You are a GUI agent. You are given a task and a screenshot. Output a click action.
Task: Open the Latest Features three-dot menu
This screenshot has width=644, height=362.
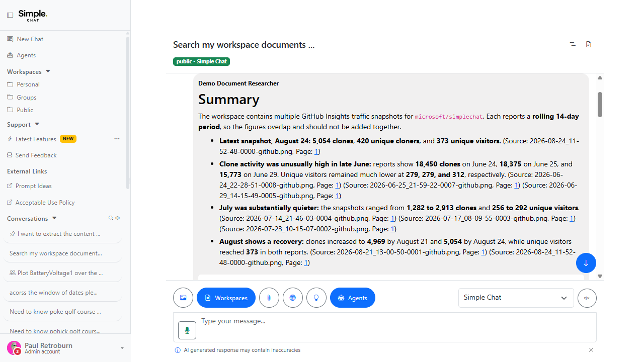[117, 139]
